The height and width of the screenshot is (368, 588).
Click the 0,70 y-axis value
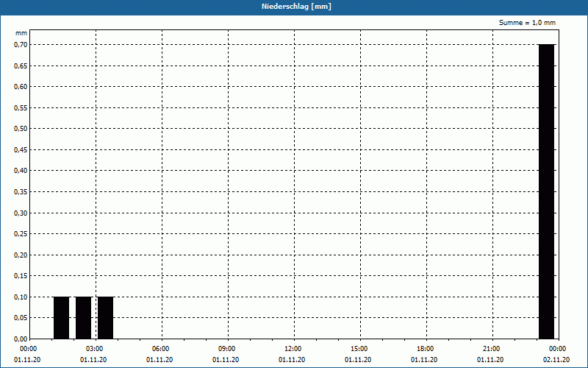tap(21, 45)
